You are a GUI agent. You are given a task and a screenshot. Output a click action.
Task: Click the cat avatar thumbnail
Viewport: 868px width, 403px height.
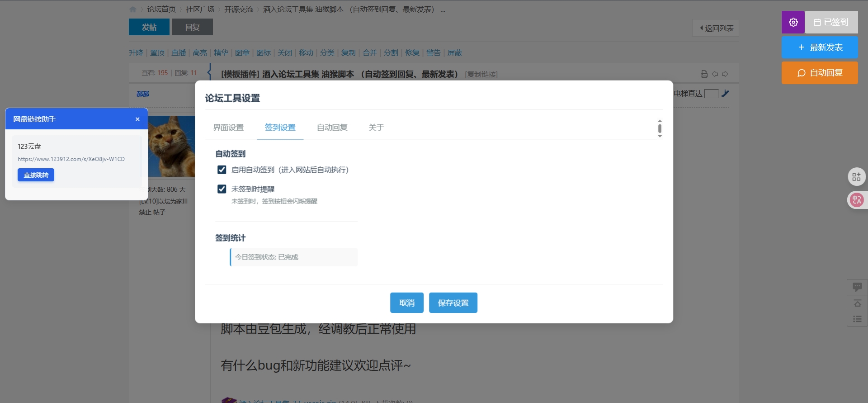pyautogui.click(x=171, y=146)
